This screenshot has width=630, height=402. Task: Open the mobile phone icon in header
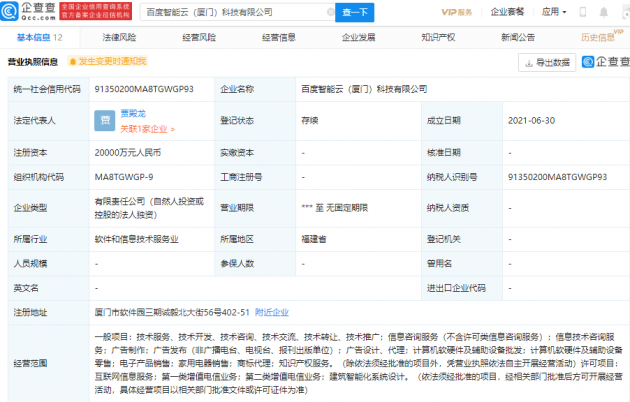[583, 12]
